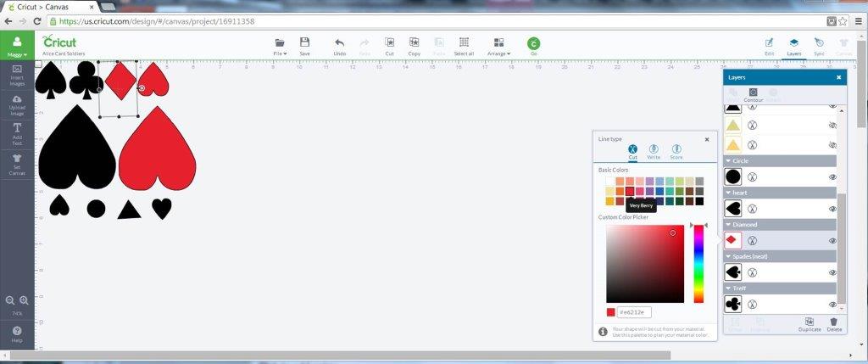Open the File dropdown menu
The image size is (868, 364).
280,47
